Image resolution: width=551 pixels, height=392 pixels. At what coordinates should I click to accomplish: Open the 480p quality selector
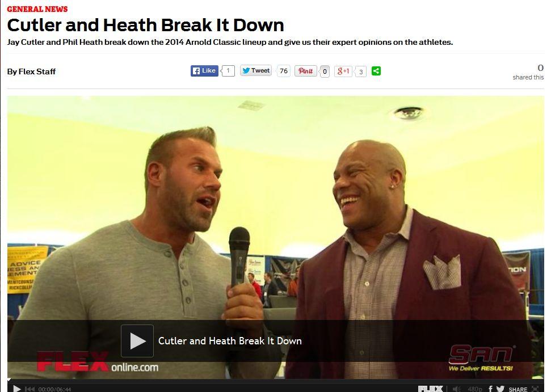pyautogui.click(x=474, y=389)
